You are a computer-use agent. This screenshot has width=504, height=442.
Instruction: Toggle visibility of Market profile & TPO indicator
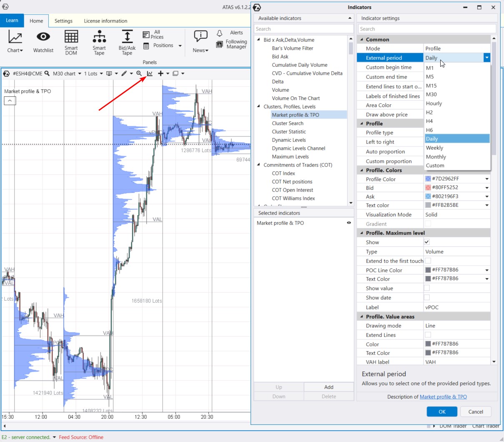coord(349,223)
